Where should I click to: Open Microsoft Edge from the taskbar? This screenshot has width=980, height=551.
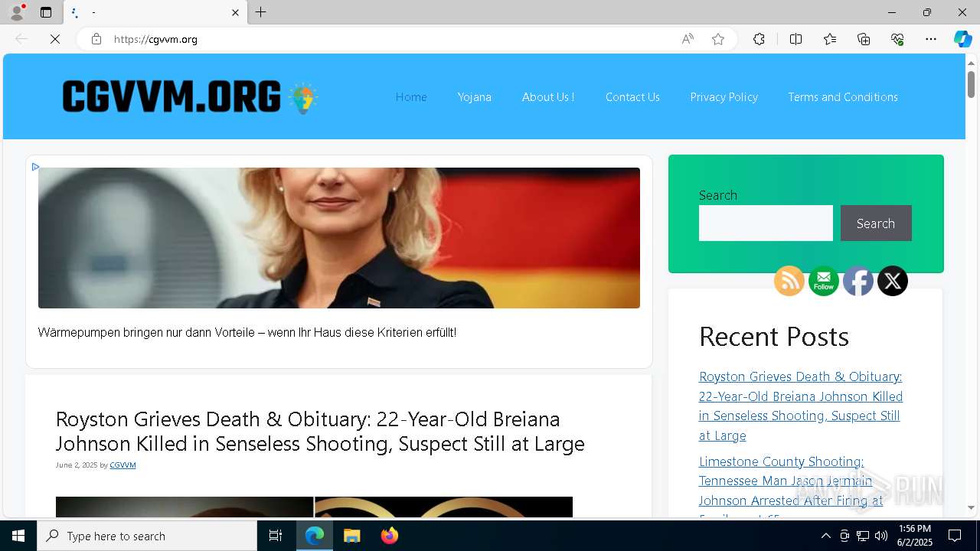[315, 536]
